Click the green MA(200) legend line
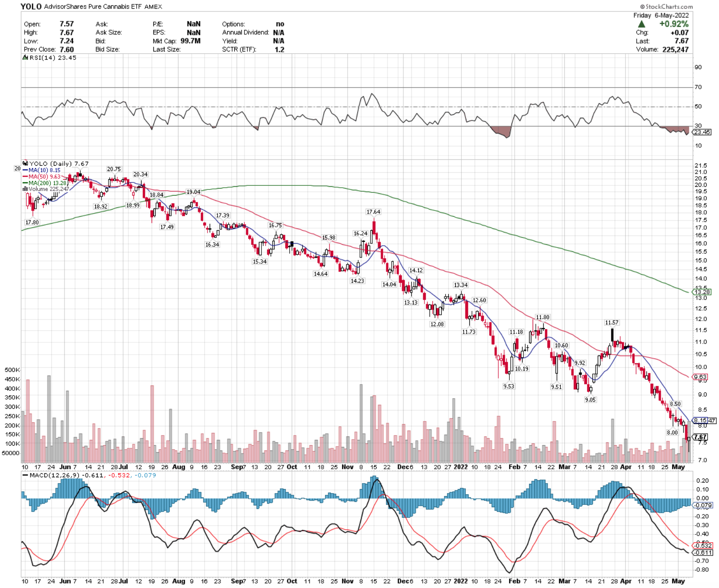The height and width of the screenshot is (588, 719). click(25, 183)
